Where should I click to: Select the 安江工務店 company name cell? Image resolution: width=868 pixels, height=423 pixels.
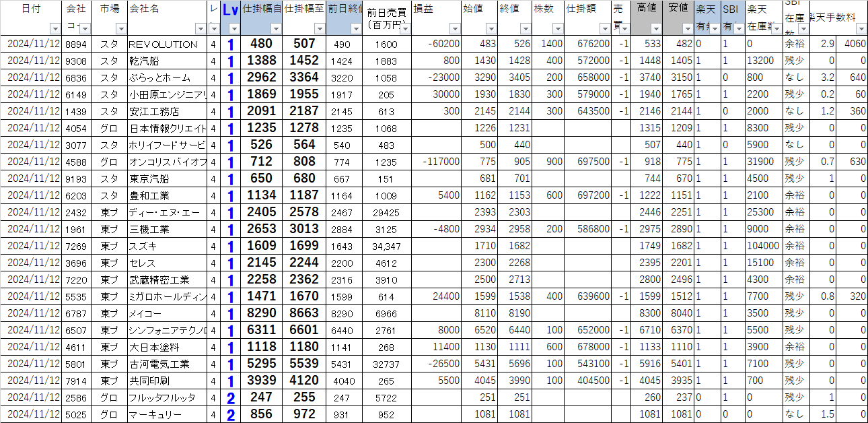(168, 111)
